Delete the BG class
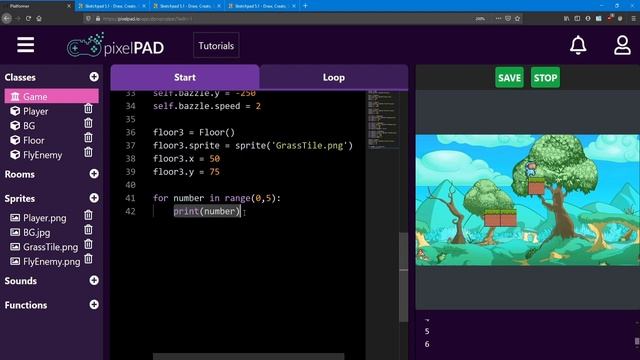This screenshot has height=360, width=640. point(88,123)
